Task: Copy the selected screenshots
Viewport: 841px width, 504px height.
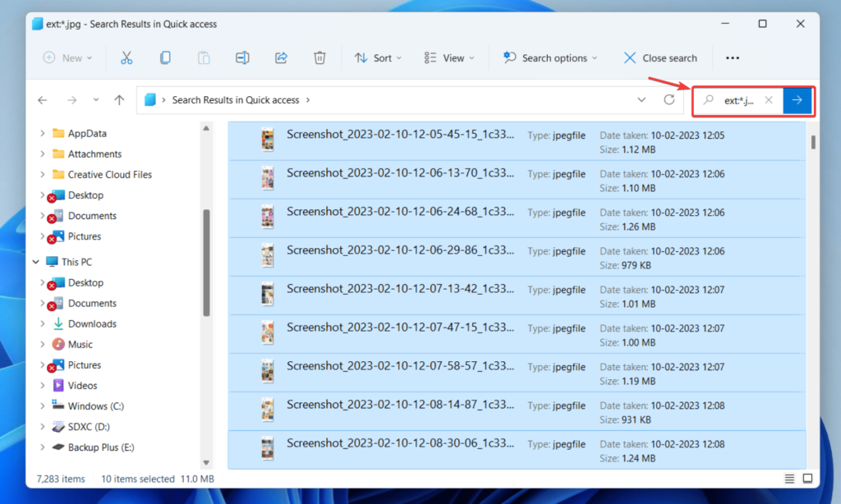Action: coord(165,57)
